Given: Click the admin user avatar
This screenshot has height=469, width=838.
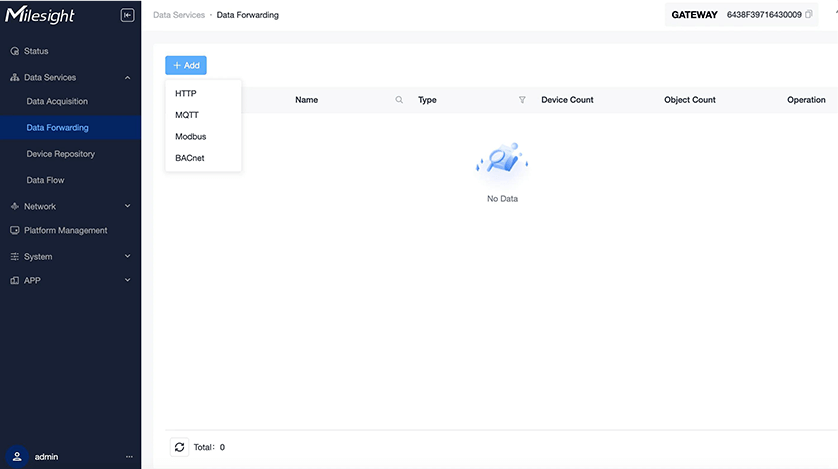Looking at the screenshot, I should point(15,456).
